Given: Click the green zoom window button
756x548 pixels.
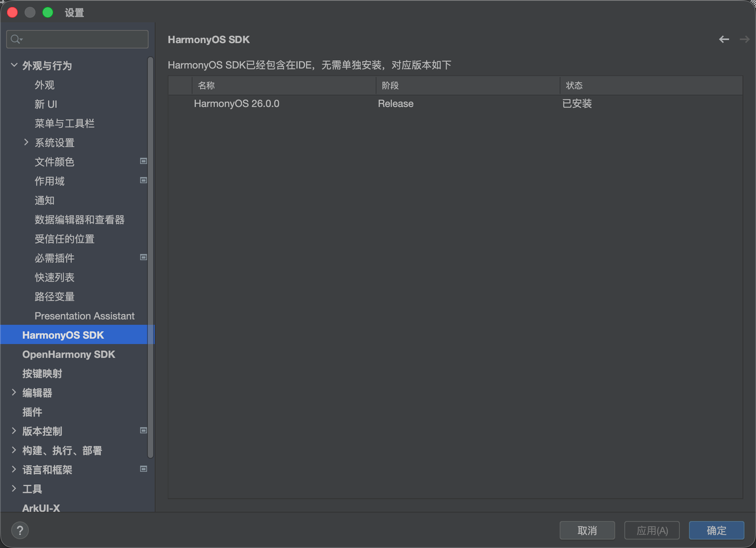Looking at the screenshot, I should coord(48,12).
